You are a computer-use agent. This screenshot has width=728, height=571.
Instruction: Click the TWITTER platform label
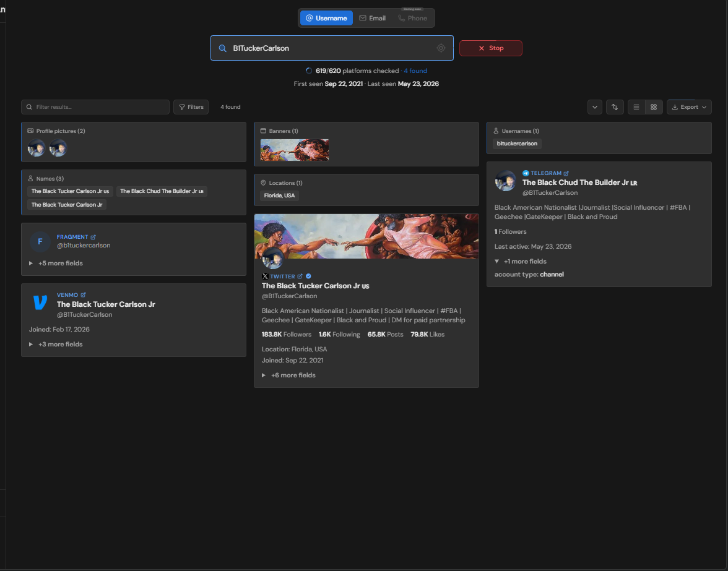tap(283, 277)
